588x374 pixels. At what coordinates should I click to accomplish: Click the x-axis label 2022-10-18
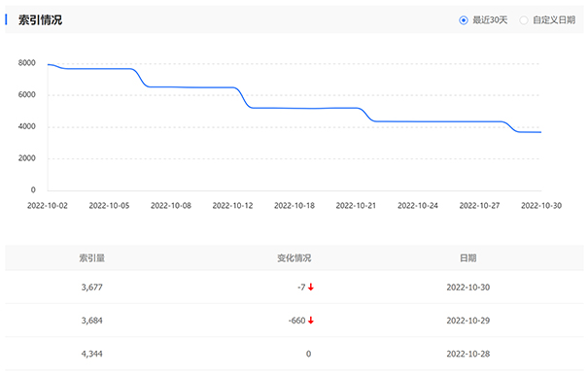click(294, 205)
